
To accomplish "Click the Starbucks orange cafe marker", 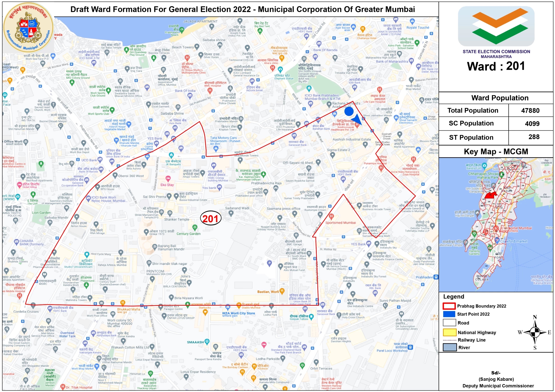I will click(x=205, y=312).
